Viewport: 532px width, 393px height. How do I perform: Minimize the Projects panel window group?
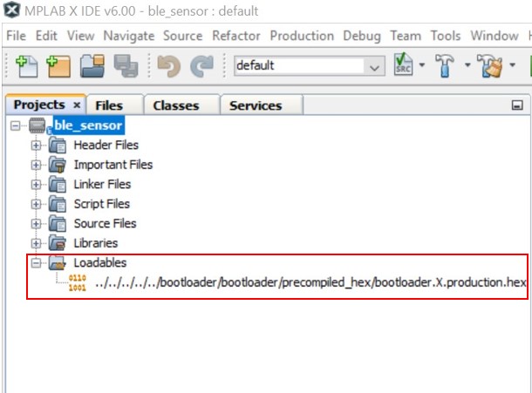[x=516, y=105]
